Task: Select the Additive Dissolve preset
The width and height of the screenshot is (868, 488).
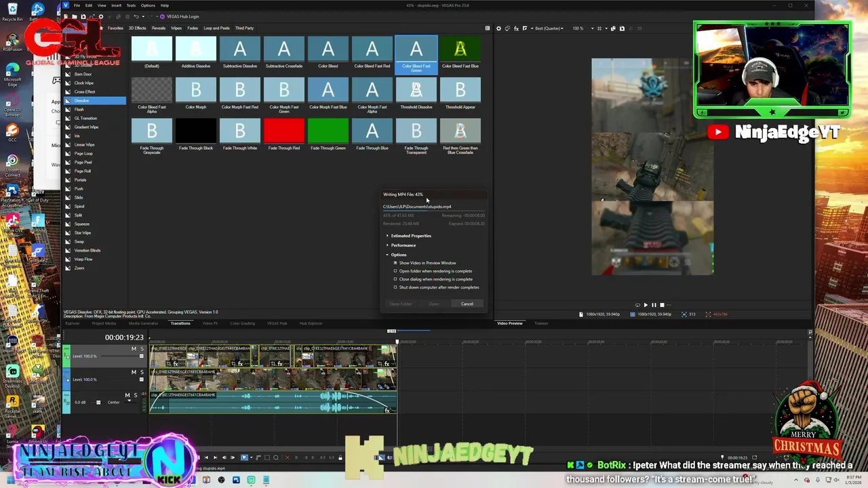Action: pyautogui.click(x=195, y=53)
